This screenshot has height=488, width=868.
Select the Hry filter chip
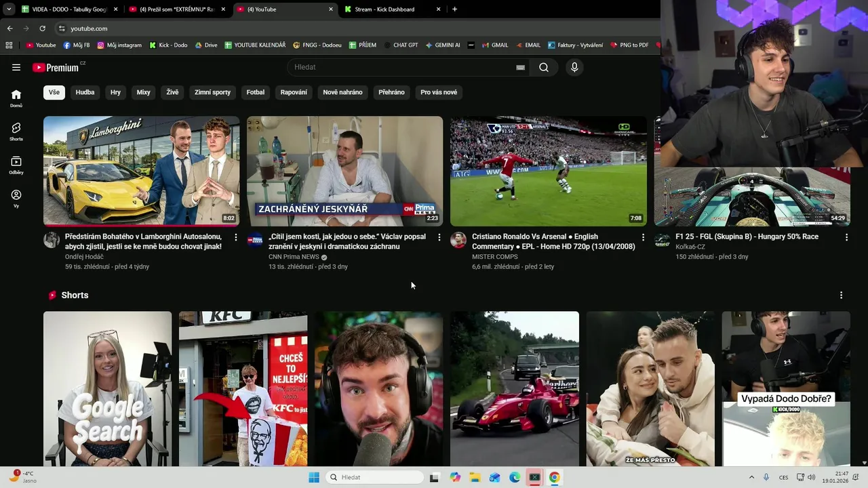[115, 92]
